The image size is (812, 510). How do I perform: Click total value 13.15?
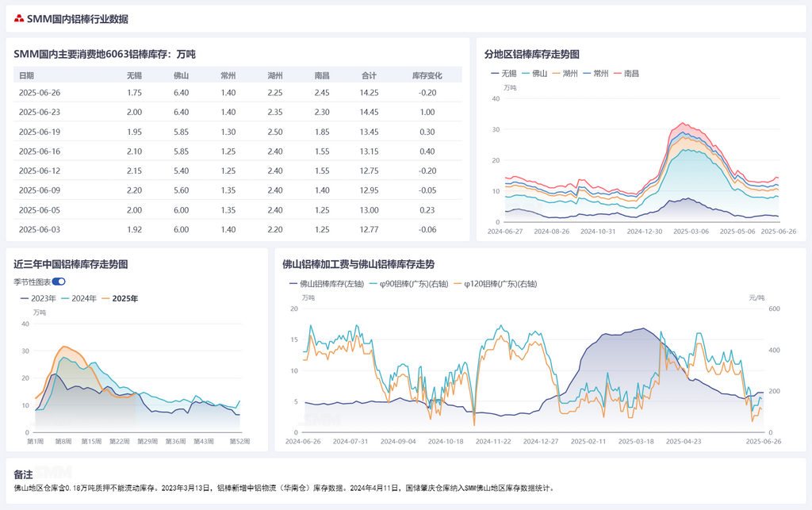369,151
